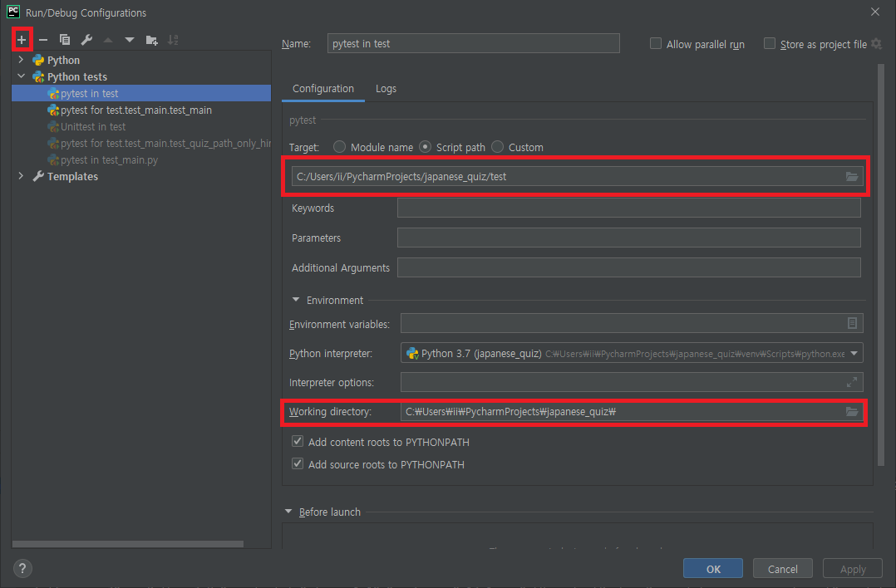
Task: Click the Name input field
Action: pyautogui.click(x=473, y=43)
